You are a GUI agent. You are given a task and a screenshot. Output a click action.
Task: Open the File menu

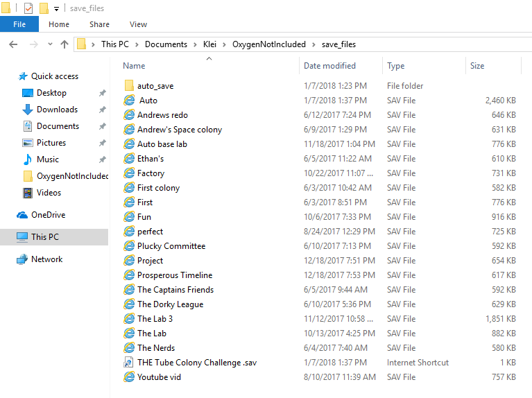coord(19,24)
